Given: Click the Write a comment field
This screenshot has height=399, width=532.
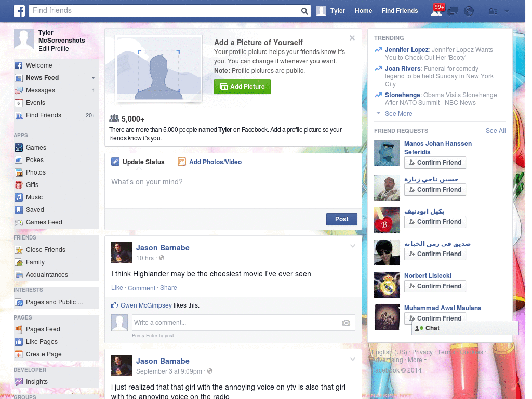Looking at the screenshot, I should 236,323.
